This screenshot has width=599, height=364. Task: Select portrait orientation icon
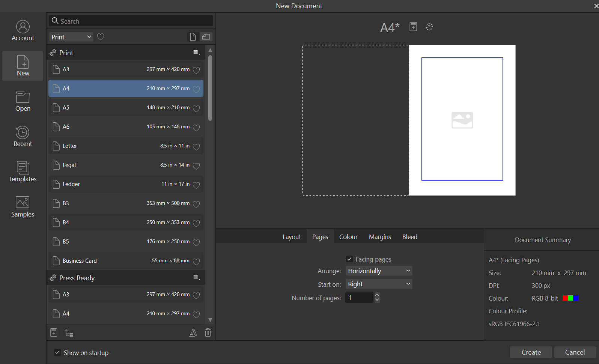(193, 37)
